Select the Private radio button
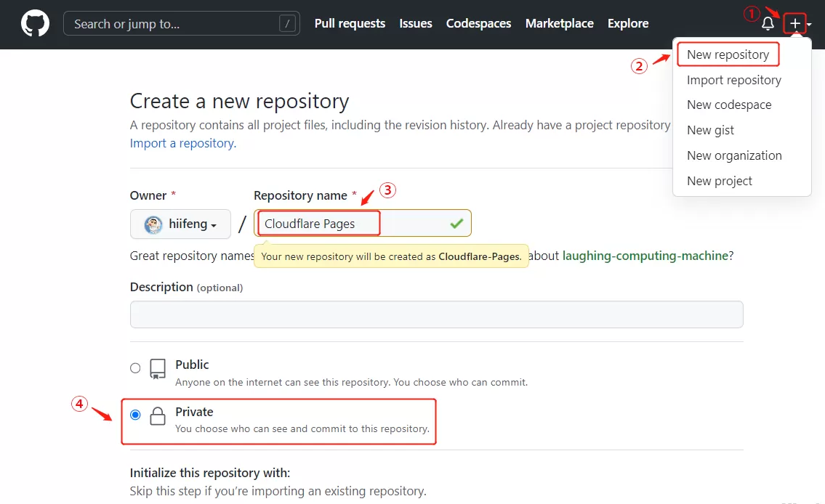The image size is (825, 504). point(135,415)
